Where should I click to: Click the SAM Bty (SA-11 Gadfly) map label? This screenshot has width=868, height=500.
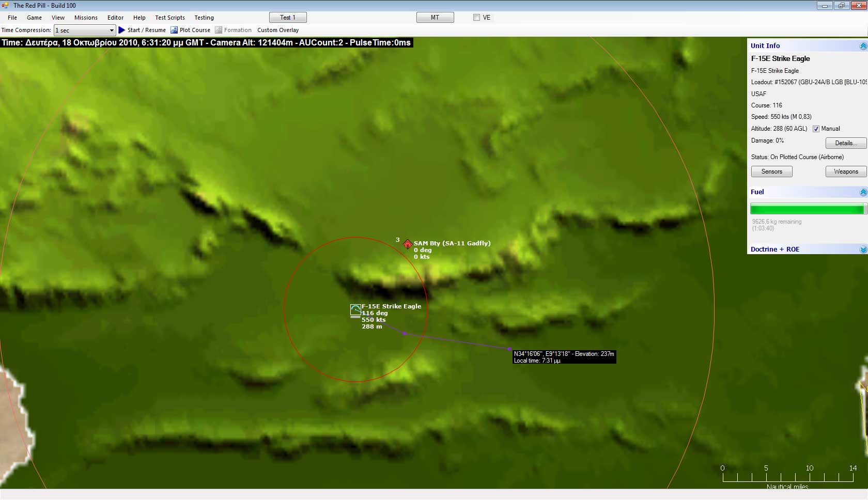[452, 243]
